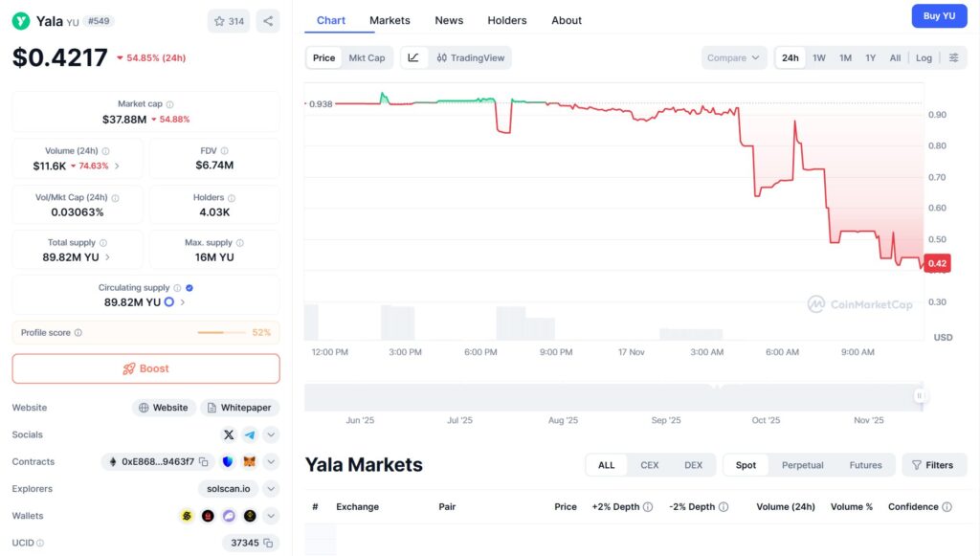The height and width of the screenshot is (556, 980).
Task: Switch markets to Perpetual type
Action: coord(802,465)
